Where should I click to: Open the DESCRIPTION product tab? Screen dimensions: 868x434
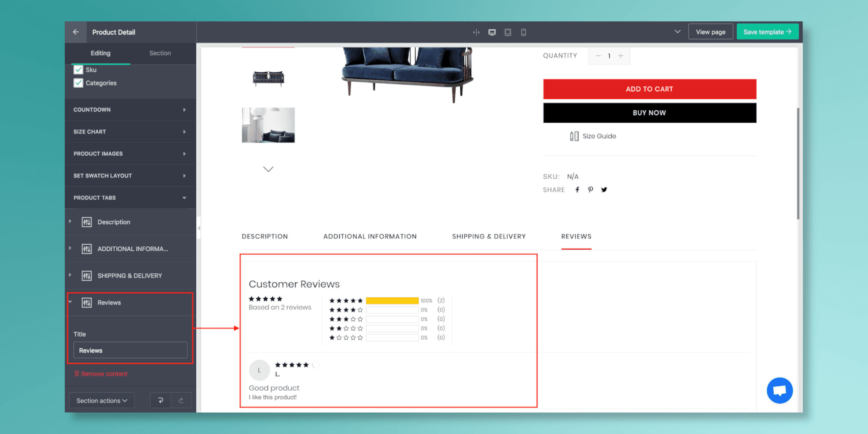[265, 237]
